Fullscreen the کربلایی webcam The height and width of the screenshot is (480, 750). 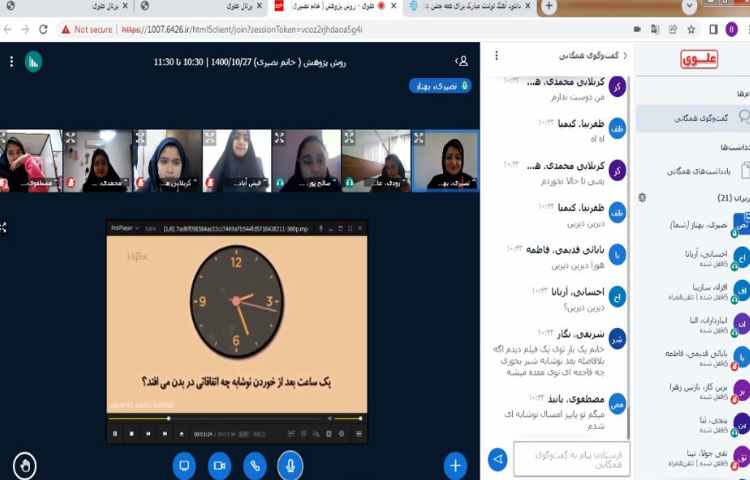[141, 138]
